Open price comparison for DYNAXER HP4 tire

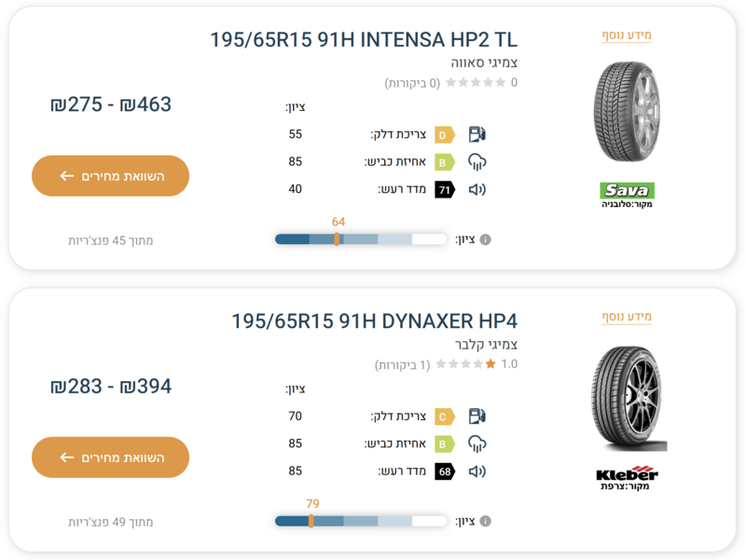coord(110,458)
